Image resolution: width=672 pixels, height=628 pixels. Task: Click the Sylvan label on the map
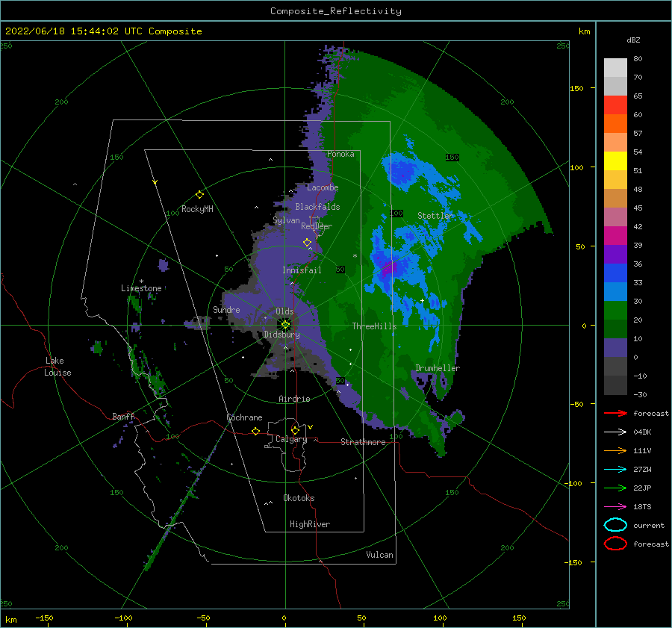pyautogui.click(x=286, y=220)
